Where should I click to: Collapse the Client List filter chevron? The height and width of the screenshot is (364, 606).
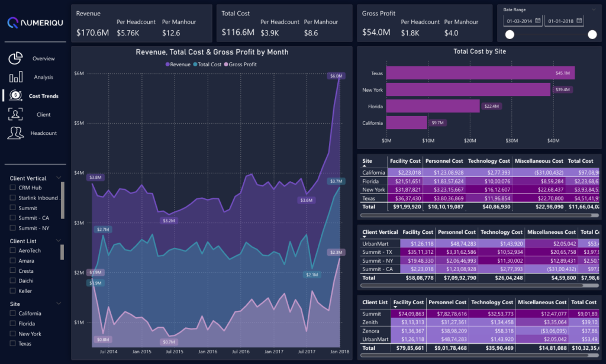click(59, 241)
